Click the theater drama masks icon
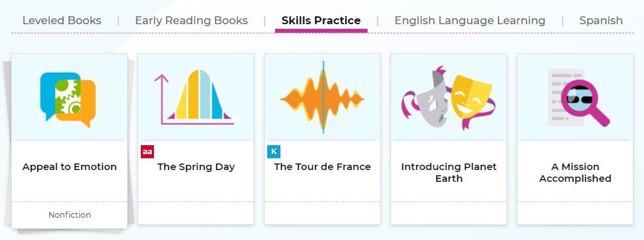This screenshot has height=240, width=644. point(448,97)
